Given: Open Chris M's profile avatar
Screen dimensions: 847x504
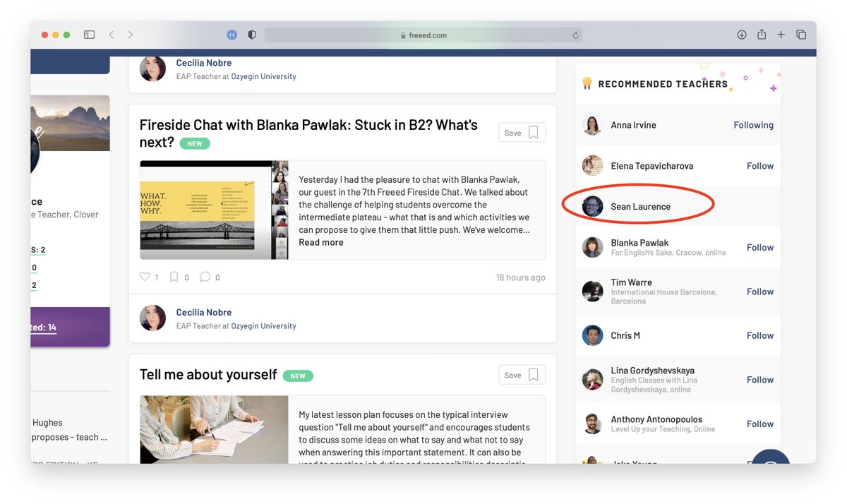Looking at the screenshot, I should (592, 335).
